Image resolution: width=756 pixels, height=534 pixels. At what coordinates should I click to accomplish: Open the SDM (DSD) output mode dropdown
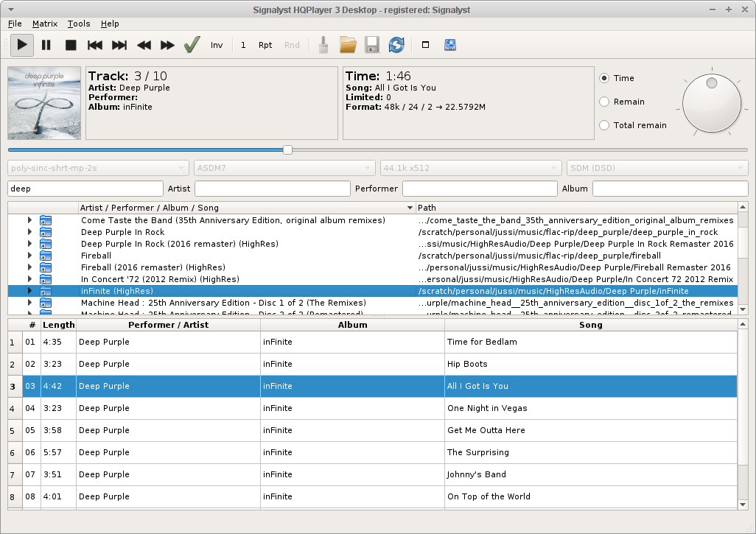657,168
